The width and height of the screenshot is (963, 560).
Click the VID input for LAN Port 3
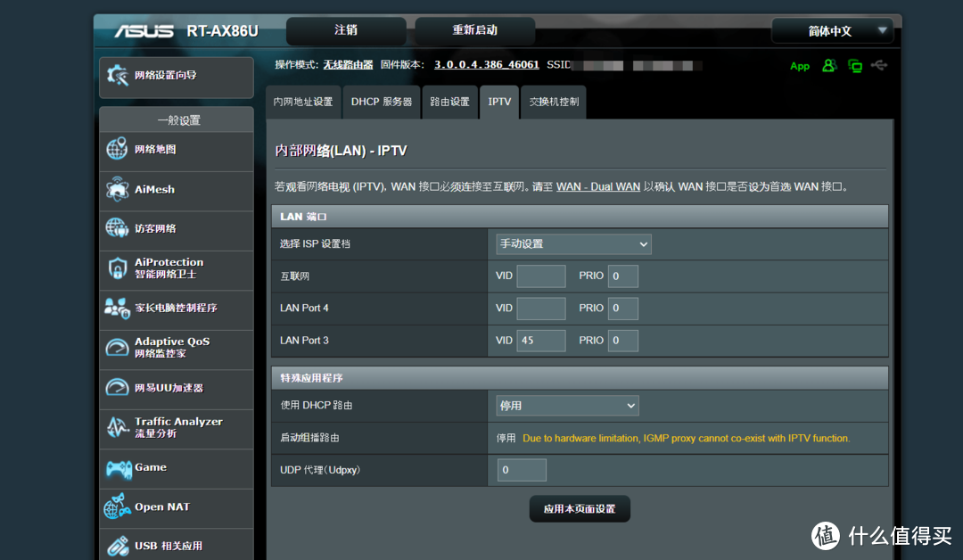[540, 340]
